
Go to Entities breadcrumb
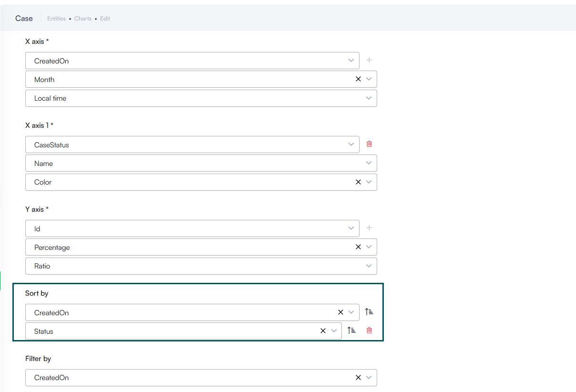point(56,19)
